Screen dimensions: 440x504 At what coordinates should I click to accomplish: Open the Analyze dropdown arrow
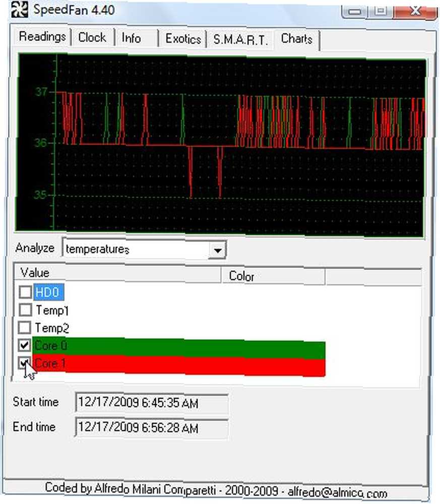218,250
